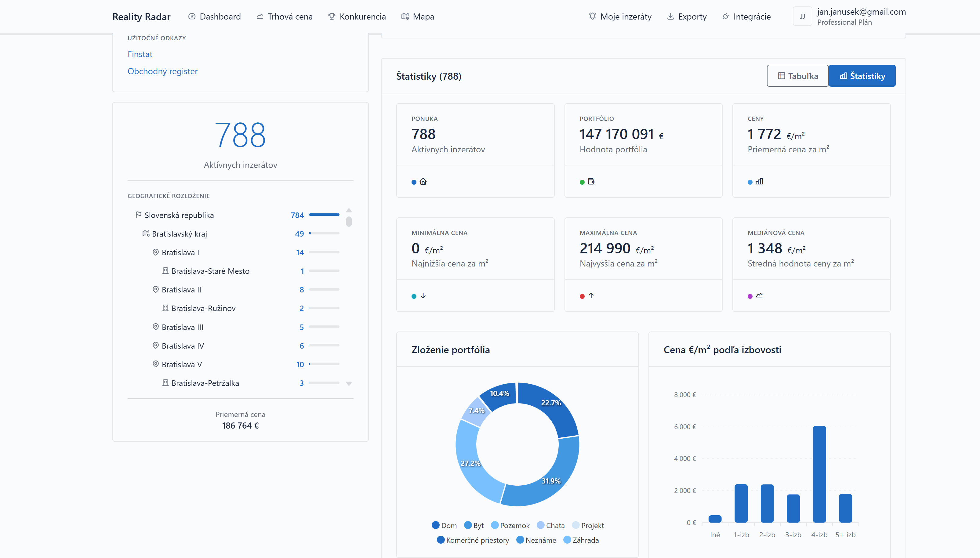Expand Bratislavský kraj tree node
980x558 pixels.
click(179, 234)
